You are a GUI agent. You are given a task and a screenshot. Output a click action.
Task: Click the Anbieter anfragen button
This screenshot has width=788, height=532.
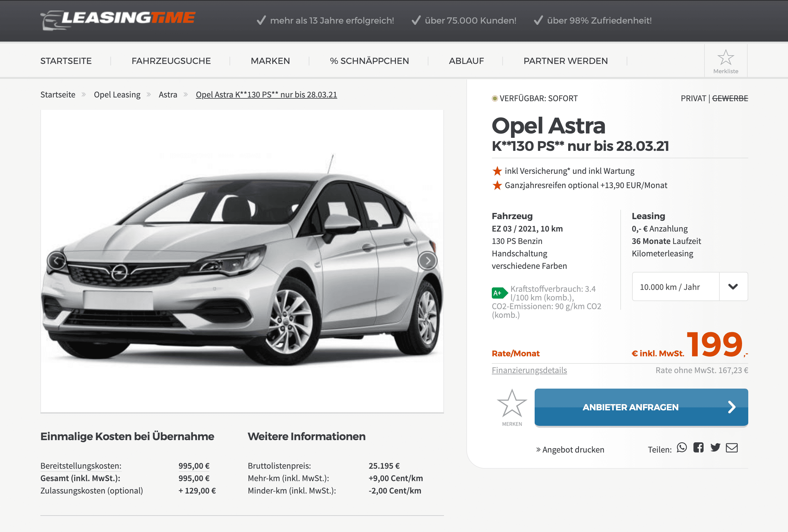641,407
